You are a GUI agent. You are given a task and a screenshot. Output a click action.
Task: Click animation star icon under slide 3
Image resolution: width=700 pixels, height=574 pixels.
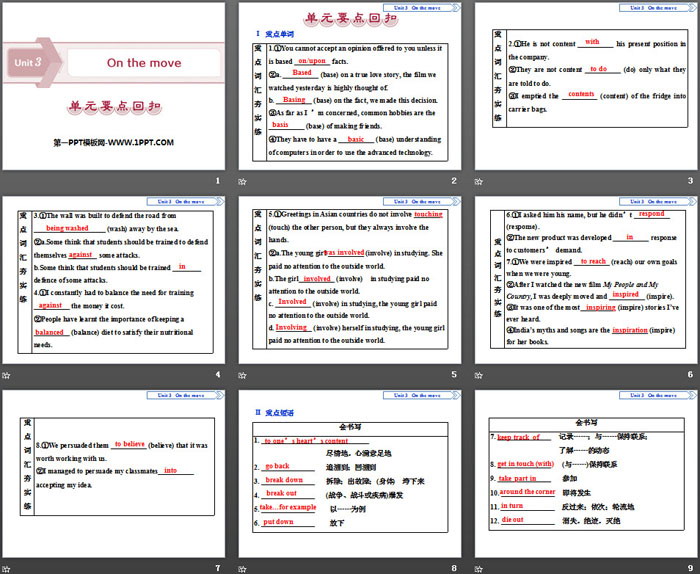pos(479,181)
